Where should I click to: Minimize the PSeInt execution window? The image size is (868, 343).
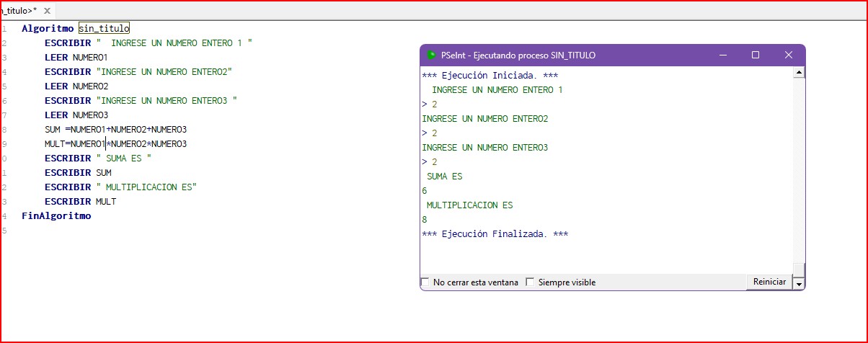[722, 55]
